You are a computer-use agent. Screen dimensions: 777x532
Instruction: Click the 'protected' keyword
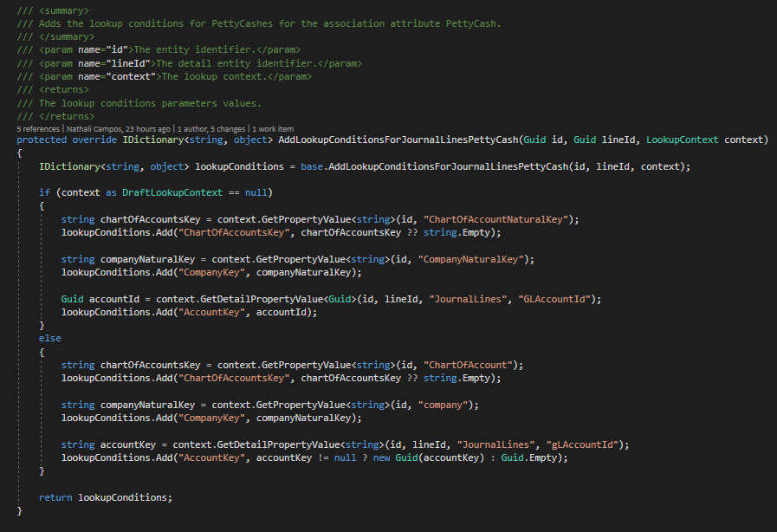pyautogui.click(x=42, y=139)
